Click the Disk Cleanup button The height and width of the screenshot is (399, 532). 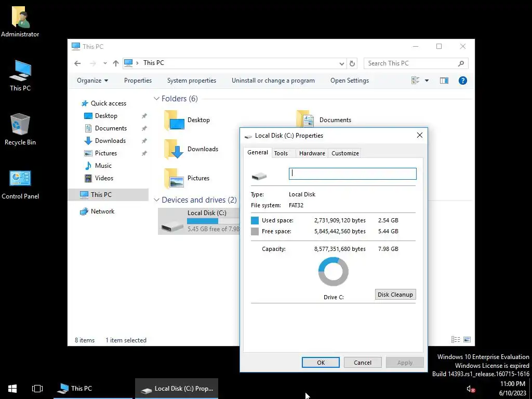pyautogui.click(x=395, y=295)
